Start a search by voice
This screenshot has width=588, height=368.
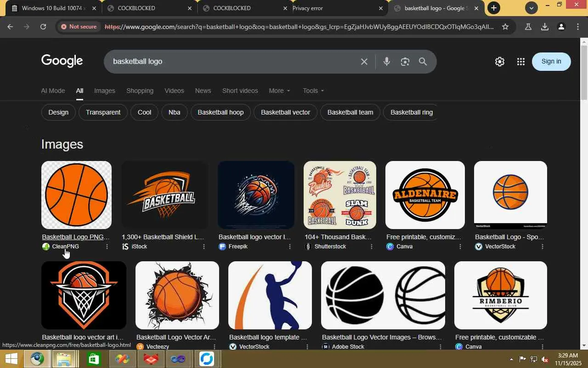coord(387,62)
